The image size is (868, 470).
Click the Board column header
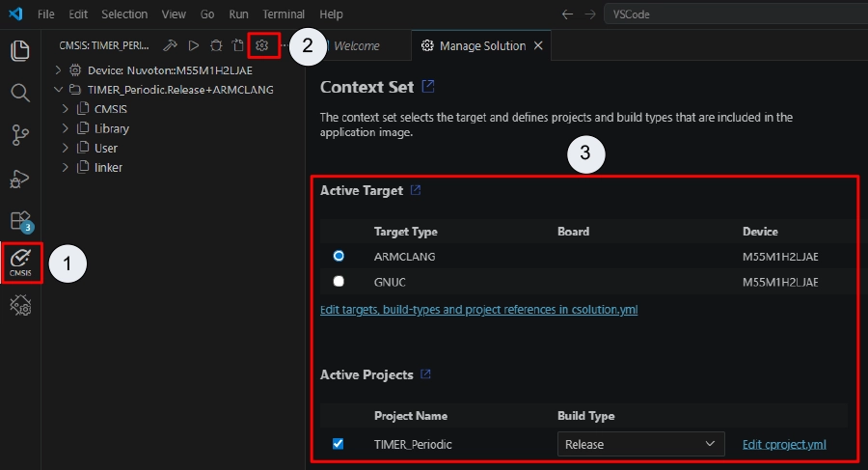[574, 231]
